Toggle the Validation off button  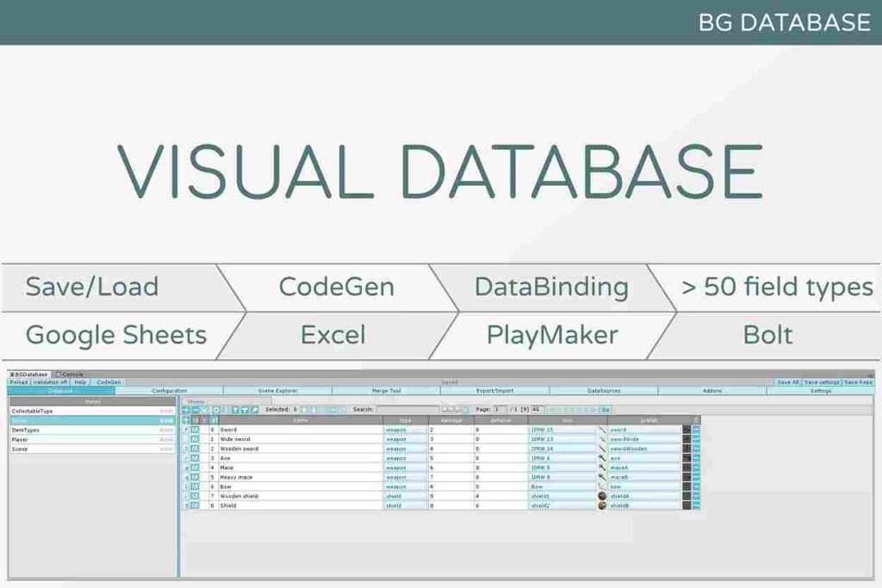pyautogui.click(x=51, y=382)
